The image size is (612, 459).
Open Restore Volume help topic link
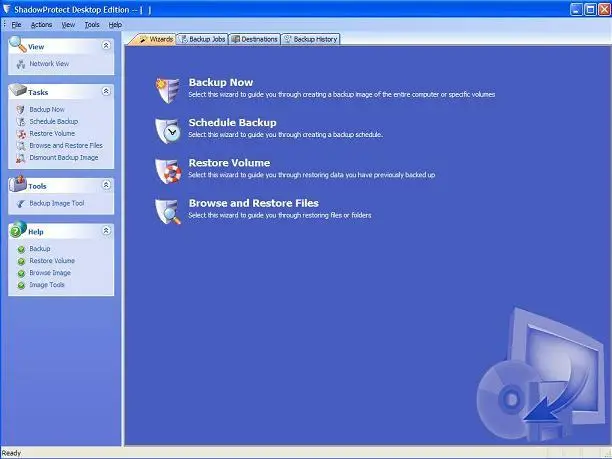pyautogui.click(x=52, y=261)
